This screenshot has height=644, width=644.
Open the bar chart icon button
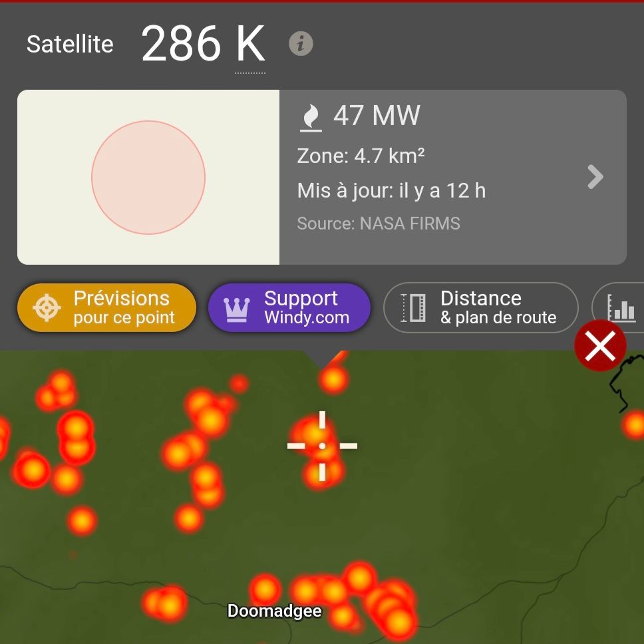[621, 307]
